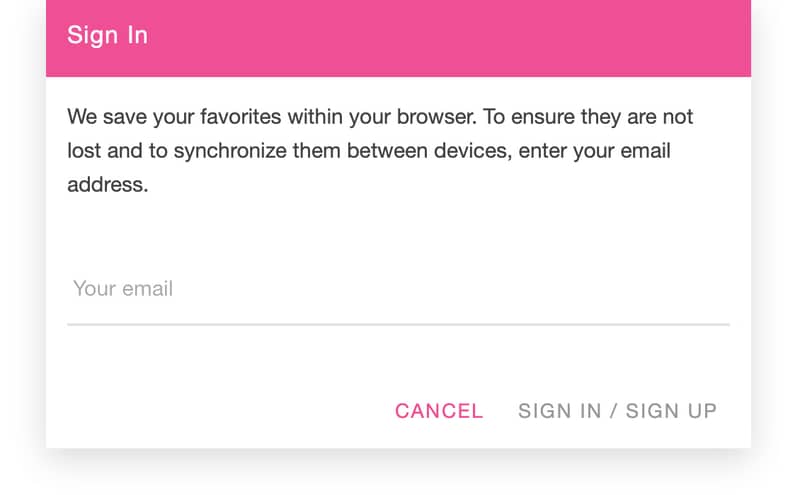Click the SIGN IN part of the submit button

560,411
